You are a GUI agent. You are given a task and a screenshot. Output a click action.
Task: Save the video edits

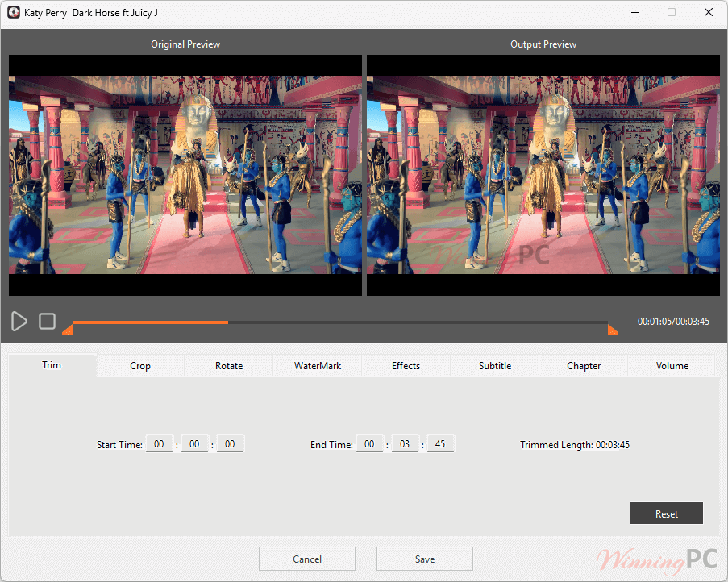[425, 559]
